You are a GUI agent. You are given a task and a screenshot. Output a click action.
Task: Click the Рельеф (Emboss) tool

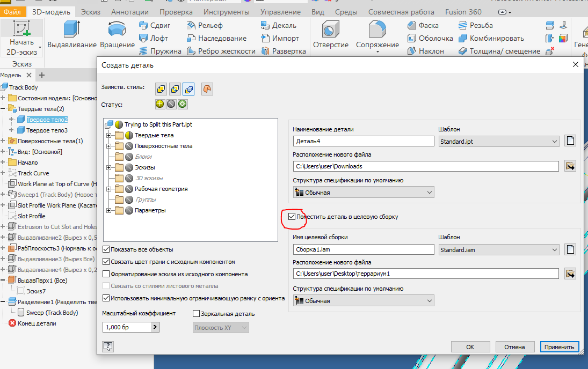click(203, 25)
